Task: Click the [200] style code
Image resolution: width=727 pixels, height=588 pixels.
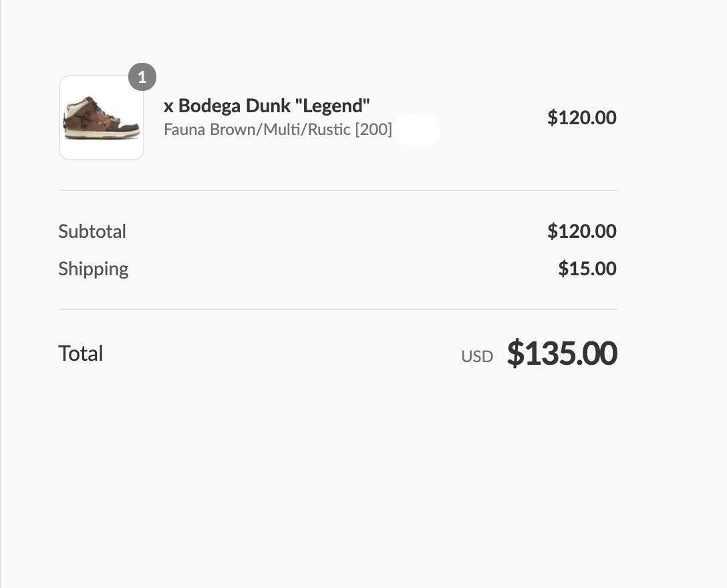Action: coord(374,129)
